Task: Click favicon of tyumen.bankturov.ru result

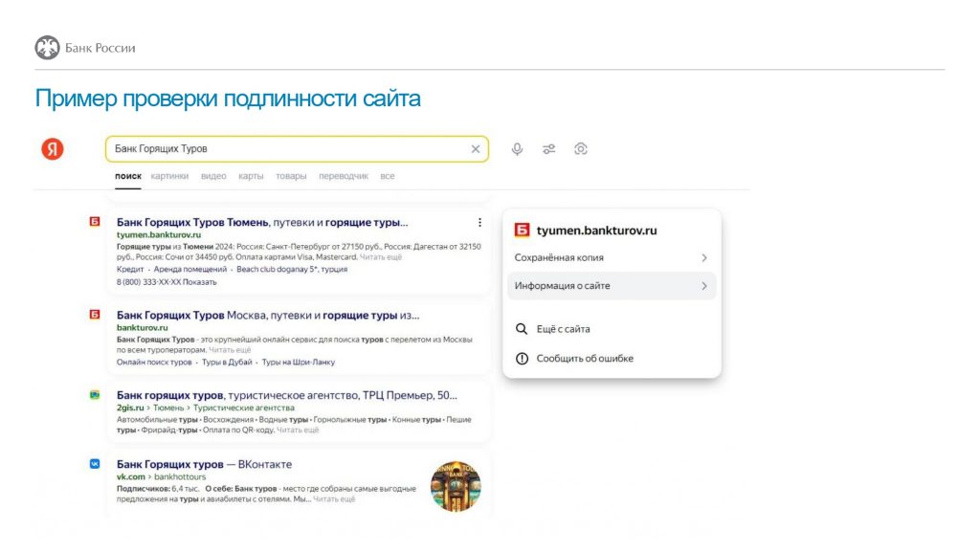Action: [x=95, y=221]
